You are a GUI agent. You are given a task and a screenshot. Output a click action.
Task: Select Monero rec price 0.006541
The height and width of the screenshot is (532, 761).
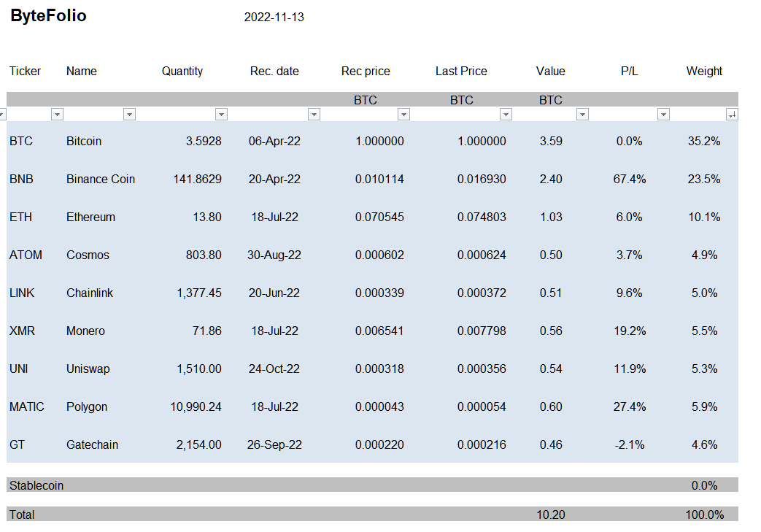pyautogui.click(x=379, y=331)
